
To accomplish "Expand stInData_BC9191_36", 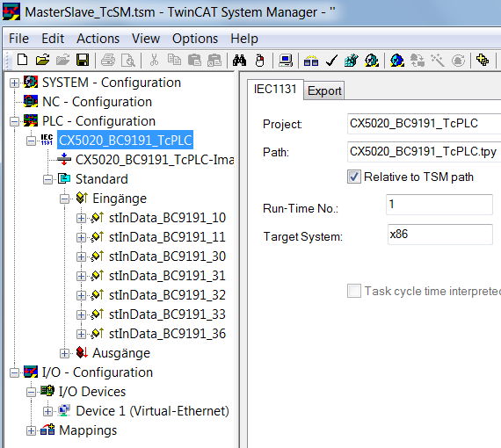I will click(x=81, y=334).
